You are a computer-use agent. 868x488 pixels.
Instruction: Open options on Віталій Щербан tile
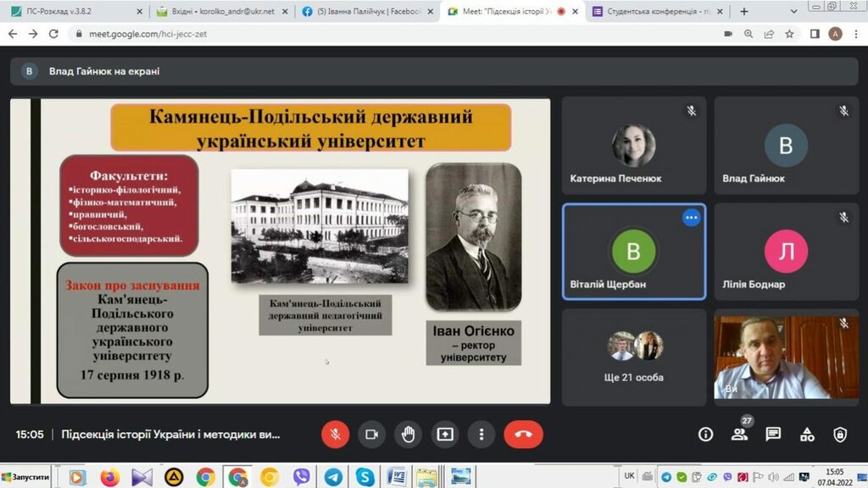(691, 218)
